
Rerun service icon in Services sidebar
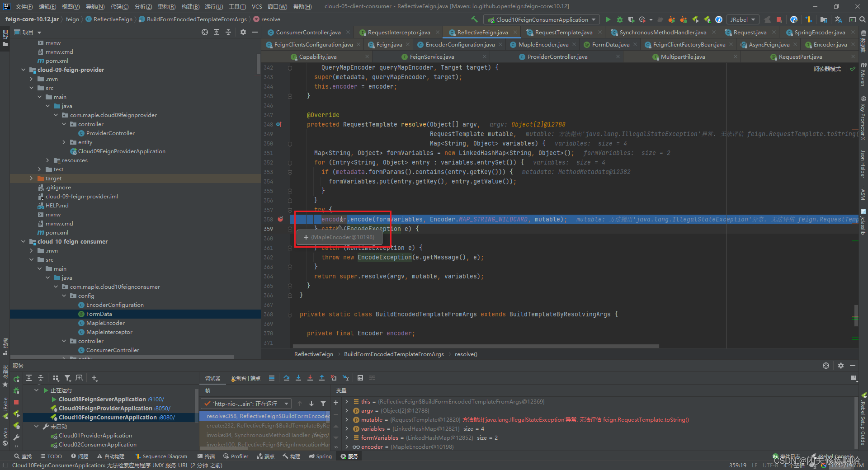17,379
